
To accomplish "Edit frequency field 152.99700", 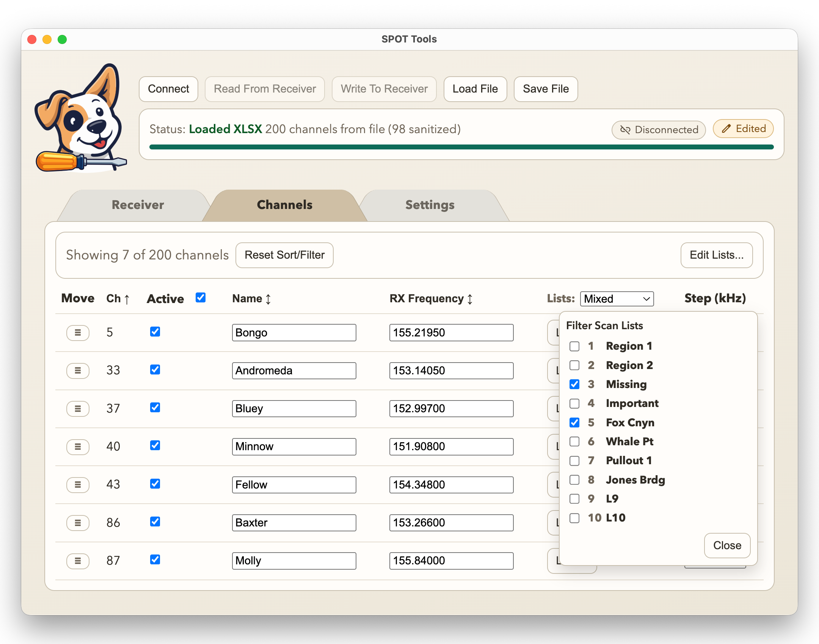I will point(451,408).
